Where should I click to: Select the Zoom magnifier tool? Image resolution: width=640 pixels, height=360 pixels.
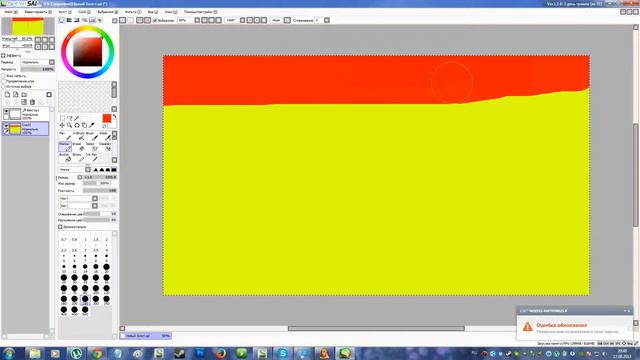click(x=70, y=125)
